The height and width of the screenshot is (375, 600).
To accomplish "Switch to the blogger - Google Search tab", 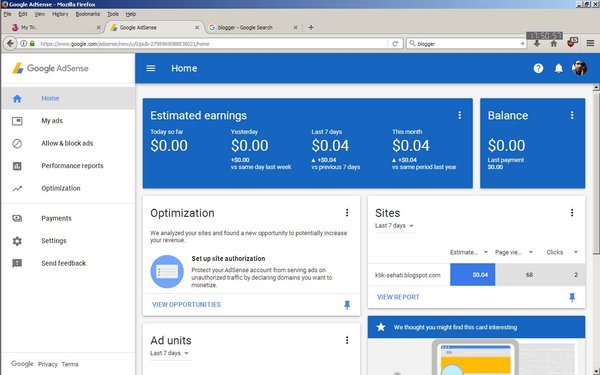I will 245,28.
